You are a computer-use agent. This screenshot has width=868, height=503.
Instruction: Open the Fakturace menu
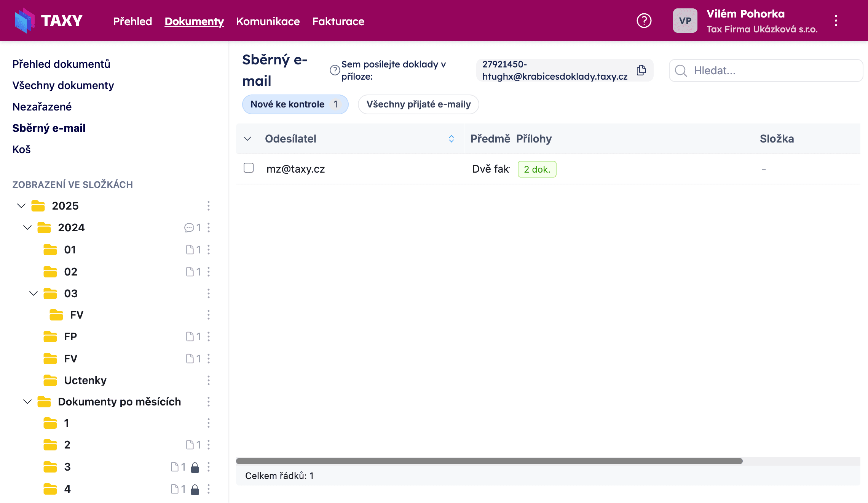[338, 21]
